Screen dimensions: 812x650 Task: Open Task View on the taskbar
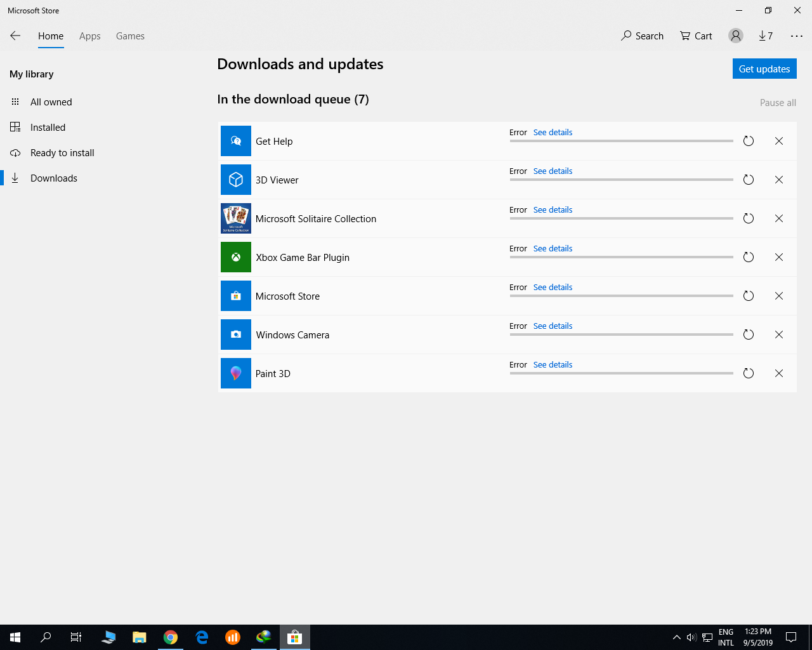point(76,637)
